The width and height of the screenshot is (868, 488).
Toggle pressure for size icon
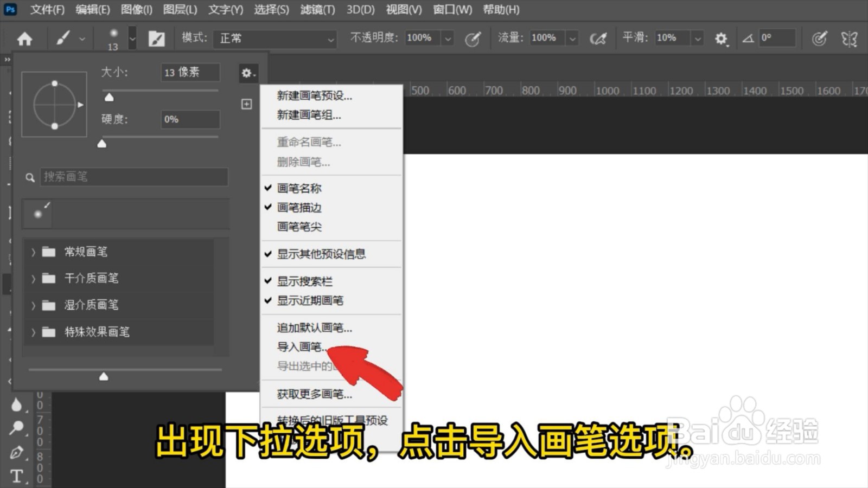coord(819,38)
